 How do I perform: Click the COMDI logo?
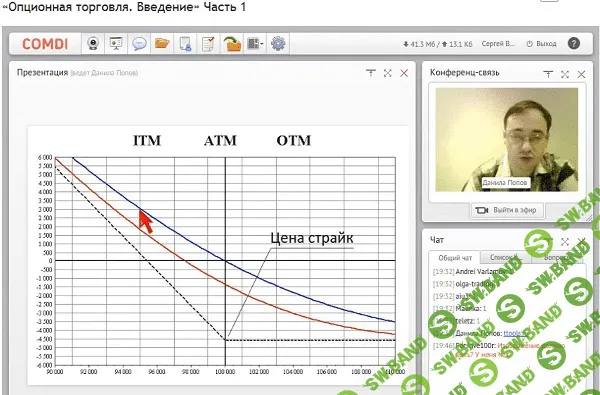click(x=45, y=44)
